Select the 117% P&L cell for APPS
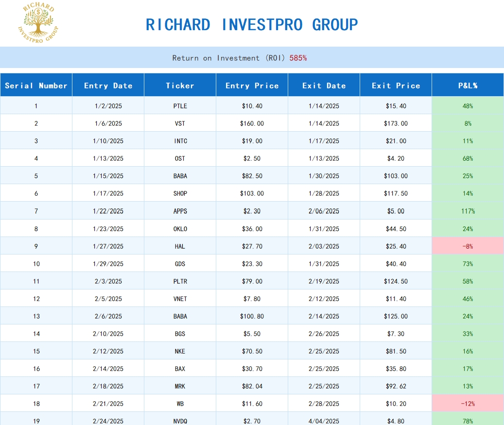 point(468,211)
